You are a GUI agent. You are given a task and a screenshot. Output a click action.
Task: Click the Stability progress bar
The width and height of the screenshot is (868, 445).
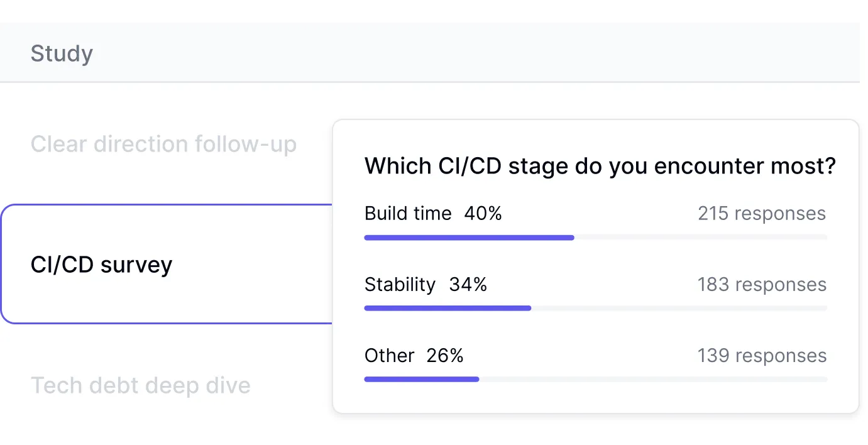[x=595, y=309]
